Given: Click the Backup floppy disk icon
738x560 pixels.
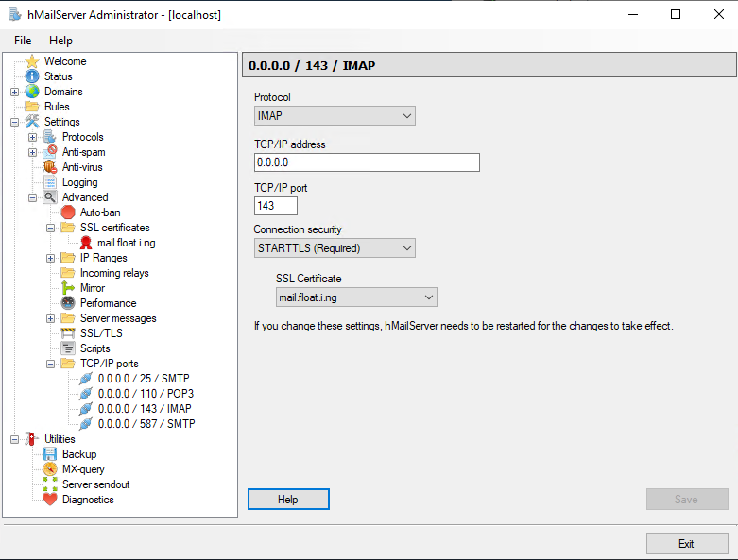Looking at the screenshot, I should (x=50, y=453).
